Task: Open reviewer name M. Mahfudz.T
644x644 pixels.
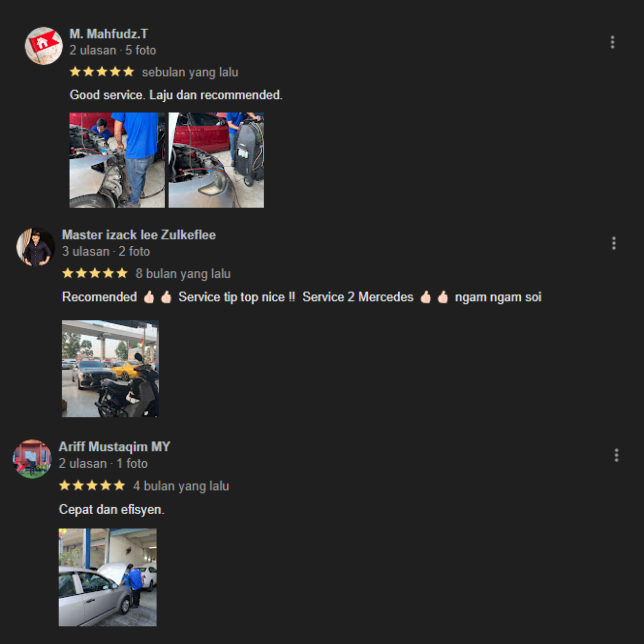Action: tap(109, 34)
